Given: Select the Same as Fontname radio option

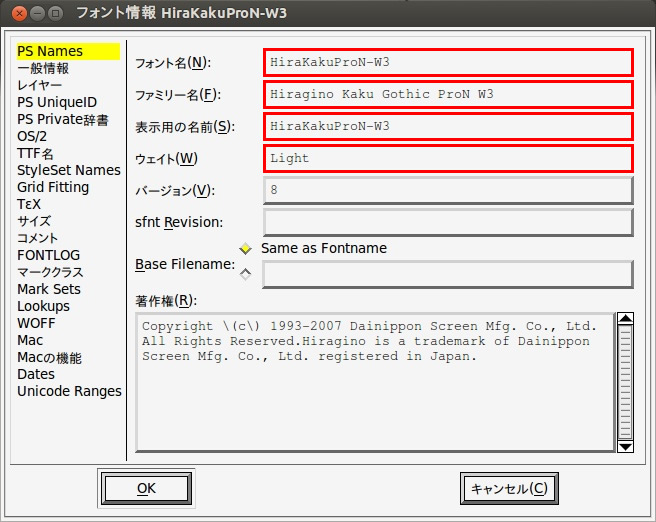Looking at the screenshot, I should (x=245, y=248).
